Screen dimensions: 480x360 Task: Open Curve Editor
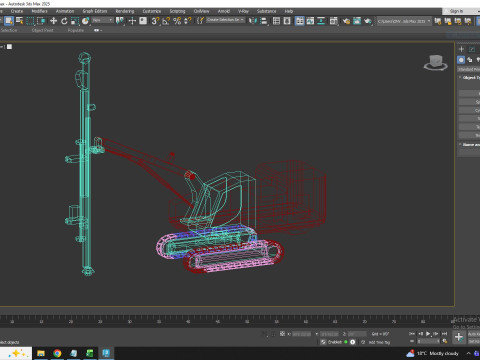(310, 21)
